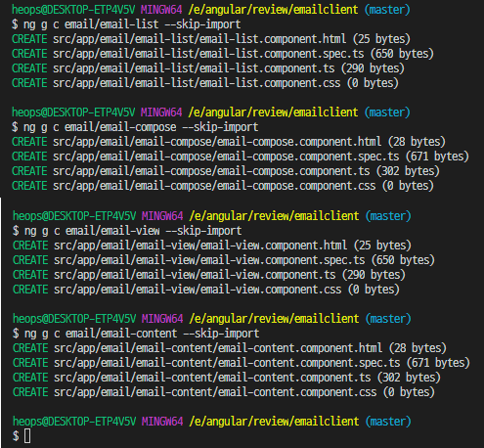
Task: Click the email-compose.component.html (28 bytes) line
Action: click(x=229, y=142)
